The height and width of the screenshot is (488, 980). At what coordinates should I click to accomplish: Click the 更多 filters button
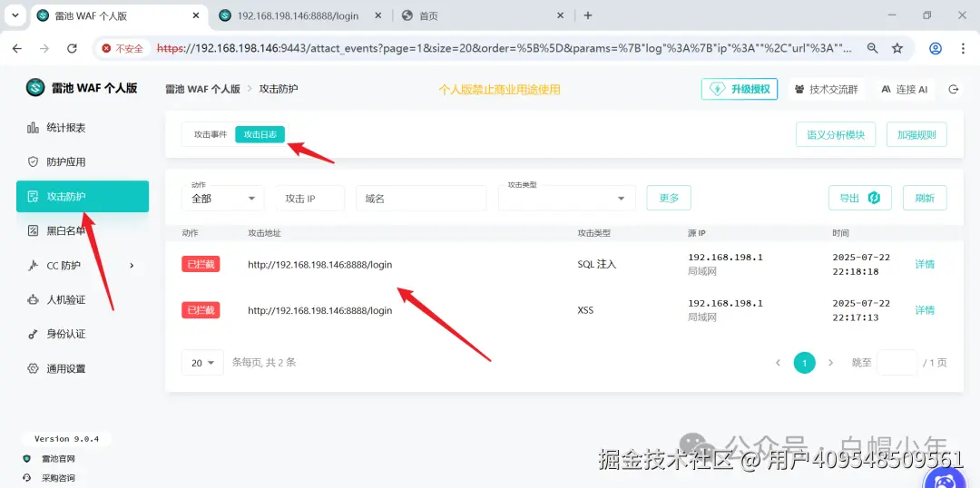click(x=669, y=198)
